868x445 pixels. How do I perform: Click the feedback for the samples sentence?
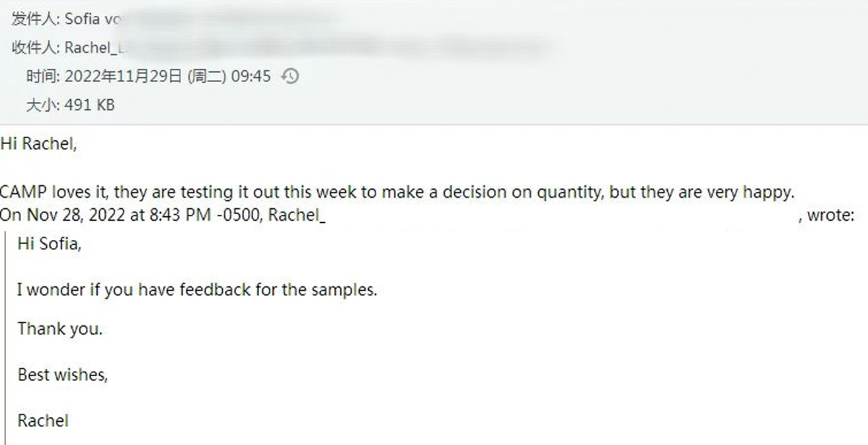197,290
